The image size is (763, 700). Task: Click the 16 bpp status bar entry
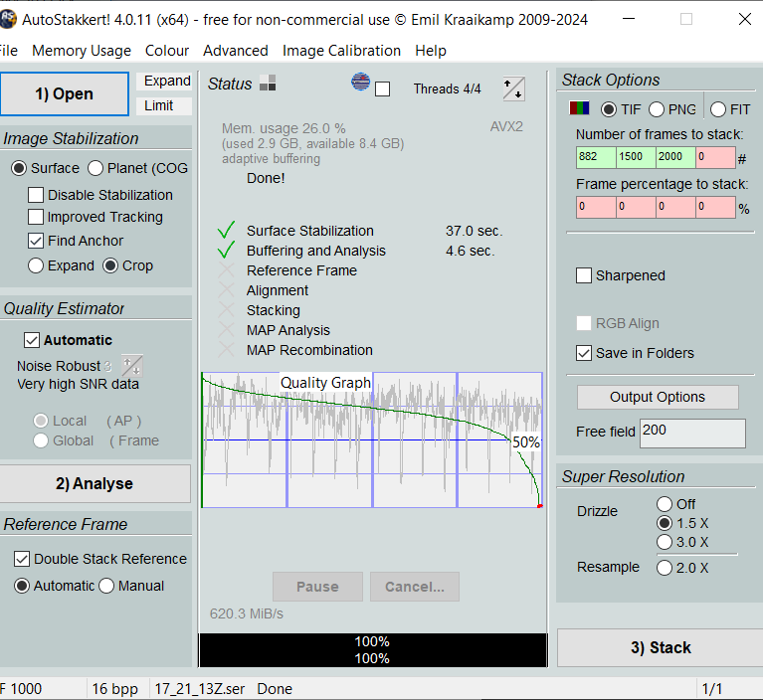114,689
